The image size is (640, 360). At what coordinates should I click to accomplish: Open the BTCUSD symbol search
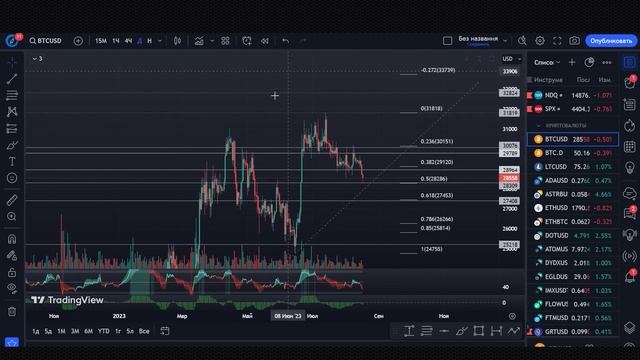click(45, 41)
